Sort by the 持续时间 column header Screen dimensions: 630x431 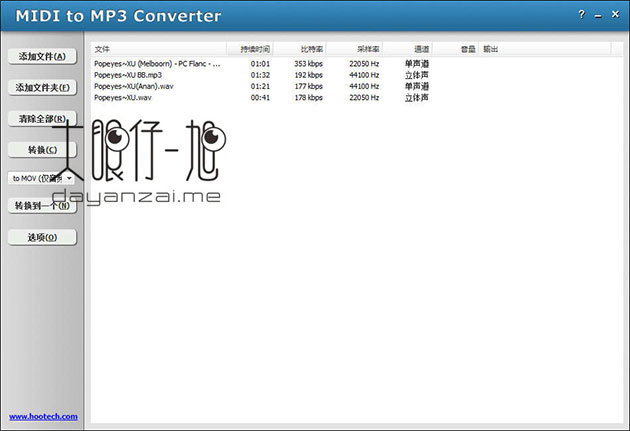click(250, 49)
